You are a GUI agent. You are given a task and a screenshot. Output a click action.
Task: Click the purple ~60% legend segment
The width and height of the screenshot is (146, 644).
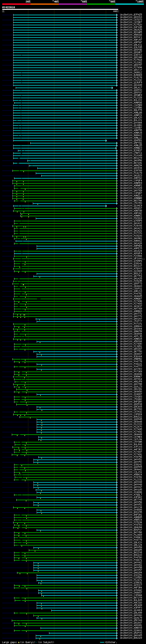(x=73, y=4)
